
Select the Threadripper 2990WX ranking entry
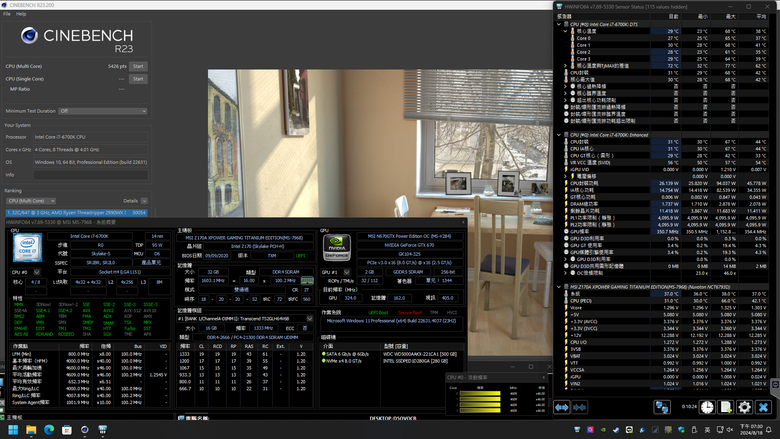(x=77, y=212)
